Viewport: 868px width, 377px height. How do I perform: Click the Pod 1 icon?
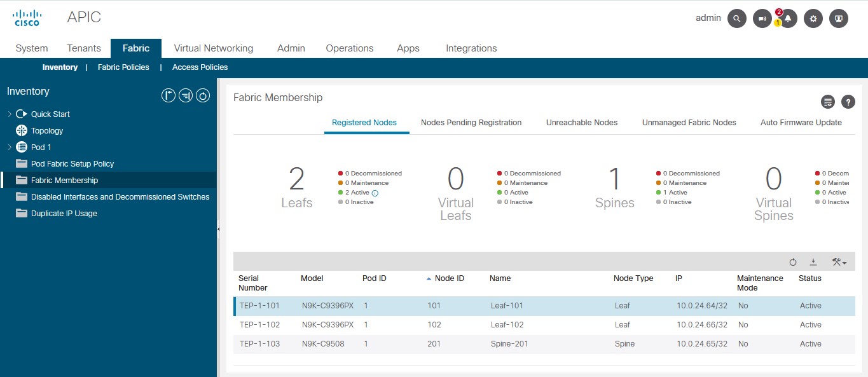tap(22, 147)
